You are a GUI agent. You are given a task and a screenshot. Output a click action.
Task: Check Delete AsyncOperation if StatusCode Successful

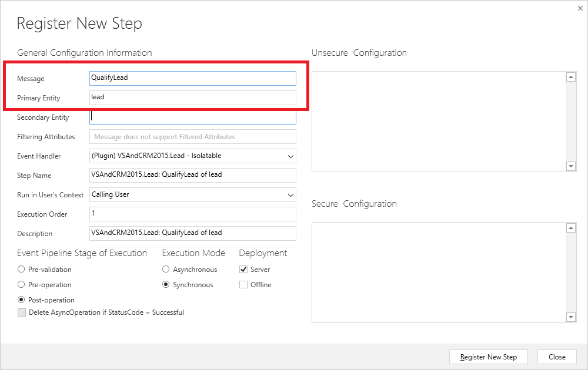click(22, 312)
